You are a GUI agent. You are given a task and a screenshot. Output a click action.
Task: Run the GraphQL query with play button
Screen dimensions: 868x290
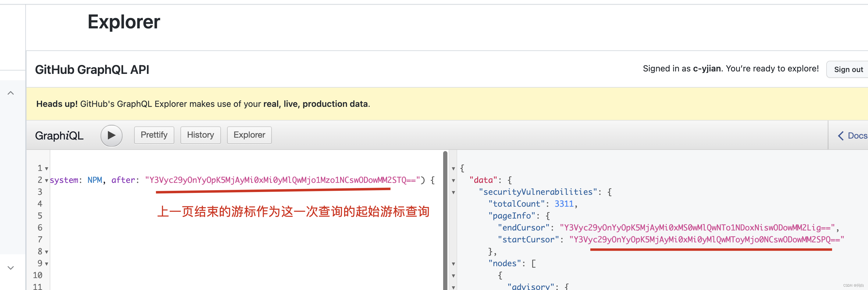[111, 135]
